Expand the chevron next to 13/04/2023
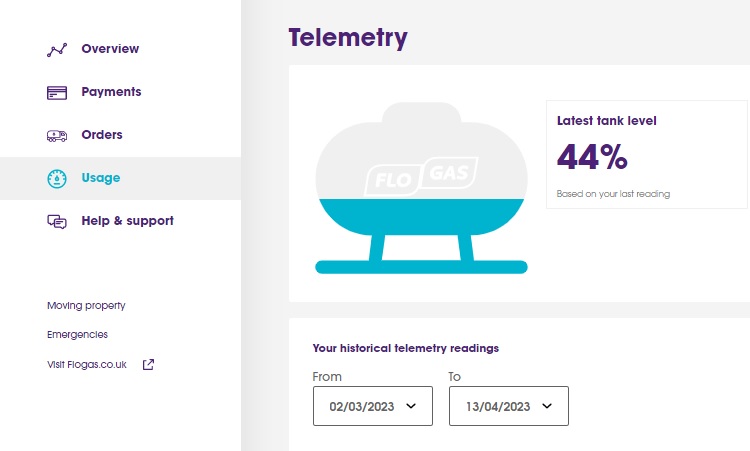The height and width of the screenshot is (451, 750). pyautogui.click(x=547, y=406)
